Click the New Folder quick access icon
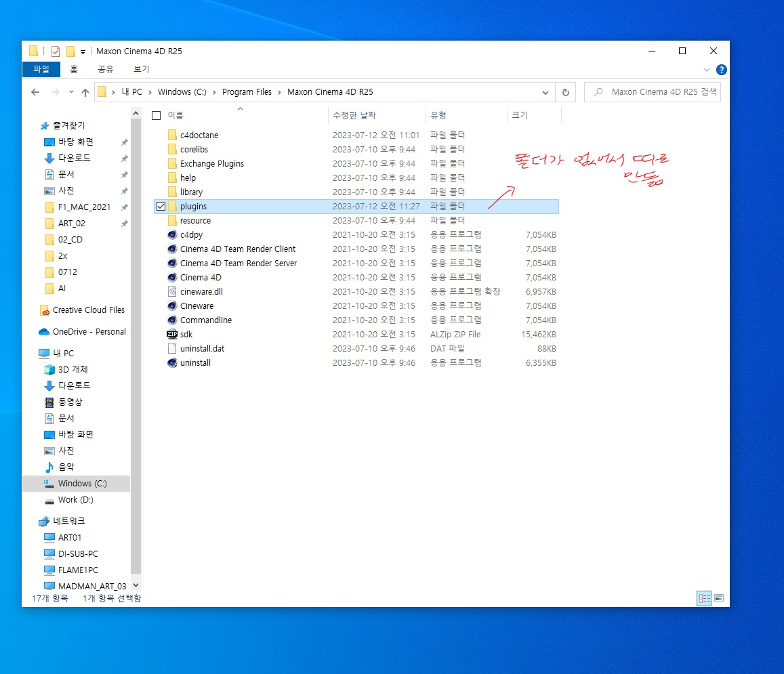 tap(70, 51)
